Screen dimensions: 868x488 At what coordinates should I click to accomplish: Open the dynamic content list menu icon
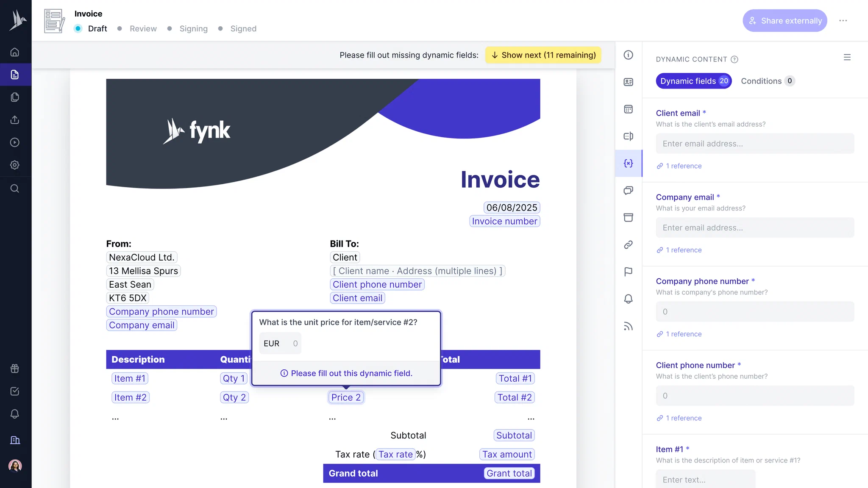[x=847, y=57]
